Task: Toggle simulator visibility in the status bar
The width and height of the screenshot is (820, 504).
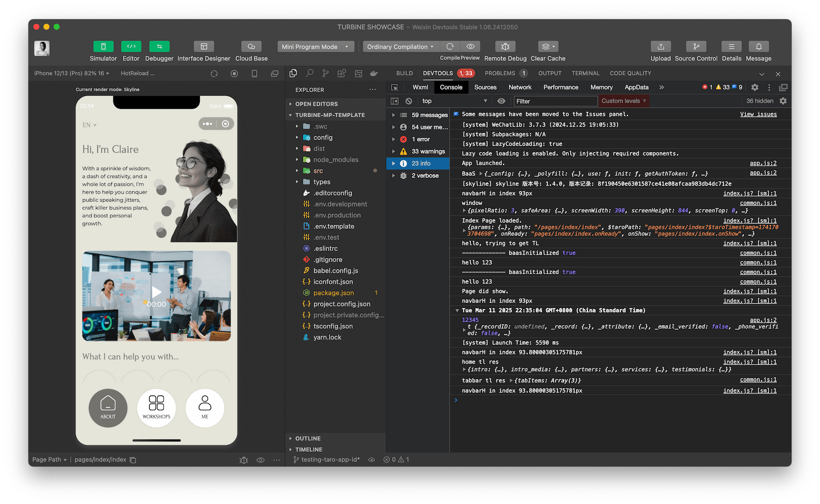Action: click(260, 459)
